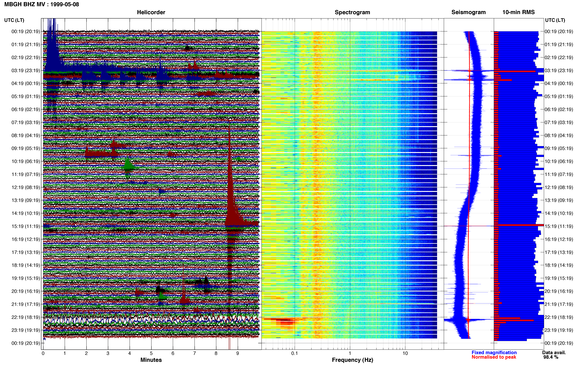Click left time label 03:19 (23:19)
This screenshot has width=588, height=368.
coord(26,71)
